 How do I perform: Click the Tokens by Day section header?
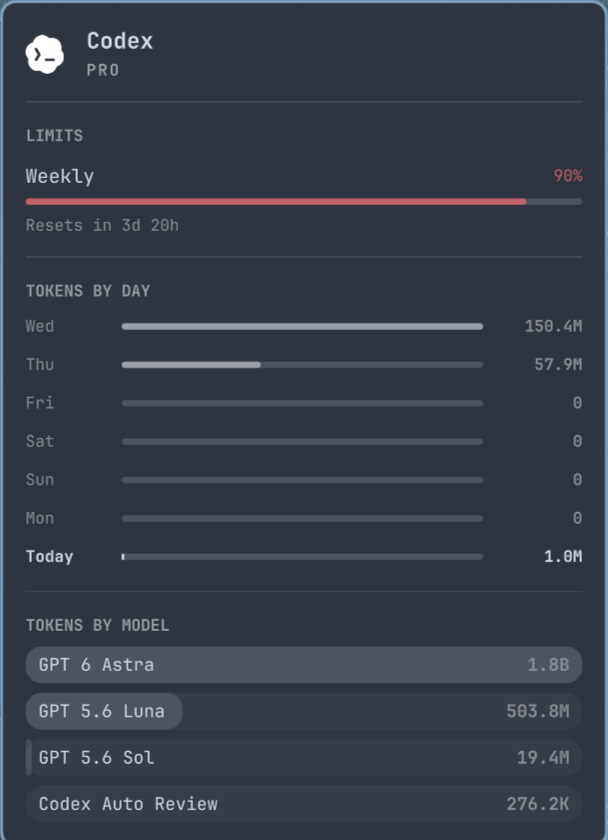(88, 291)
